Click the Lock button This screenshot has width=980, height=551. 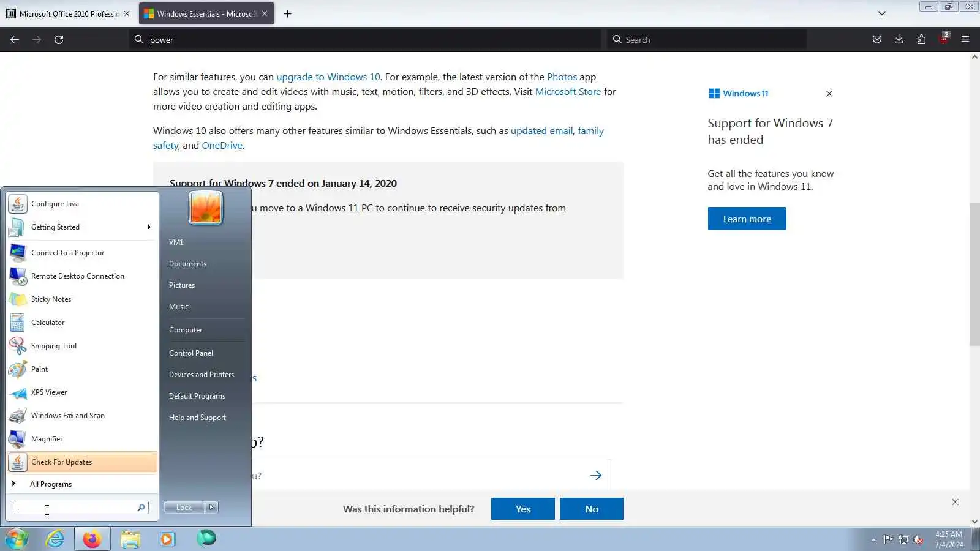click(184, 508)
